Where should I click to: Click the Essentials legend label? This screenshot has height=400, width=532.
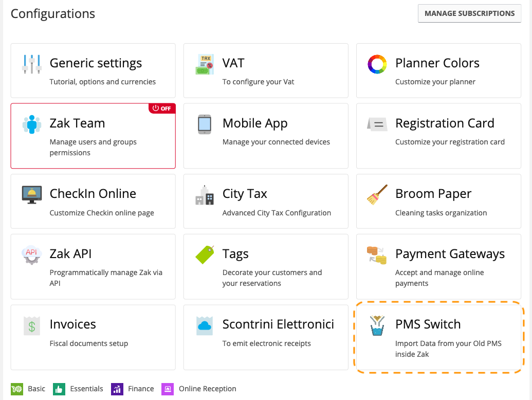click(86, 389)
